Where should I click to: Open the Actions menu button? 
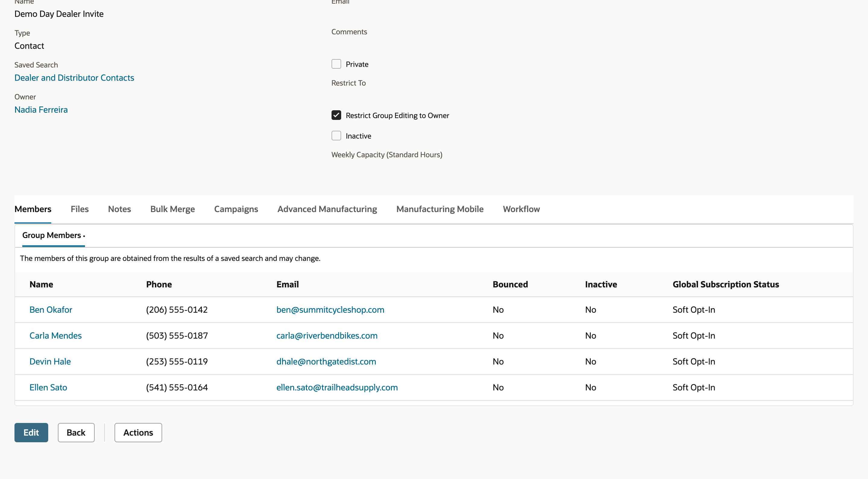point(138,433)
